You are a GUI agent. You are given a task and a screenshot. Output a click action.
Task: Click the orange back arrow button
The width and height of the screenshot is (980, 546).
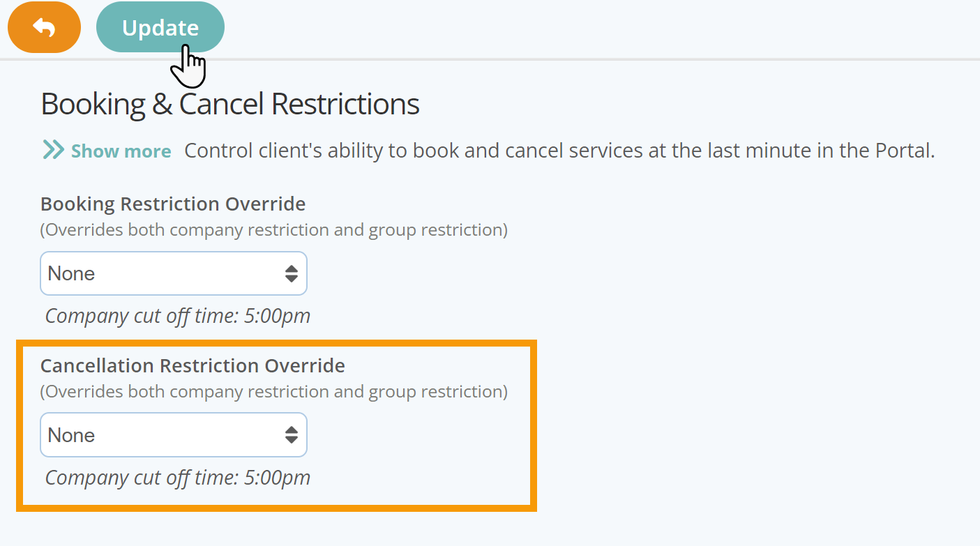tap(44, 27)
